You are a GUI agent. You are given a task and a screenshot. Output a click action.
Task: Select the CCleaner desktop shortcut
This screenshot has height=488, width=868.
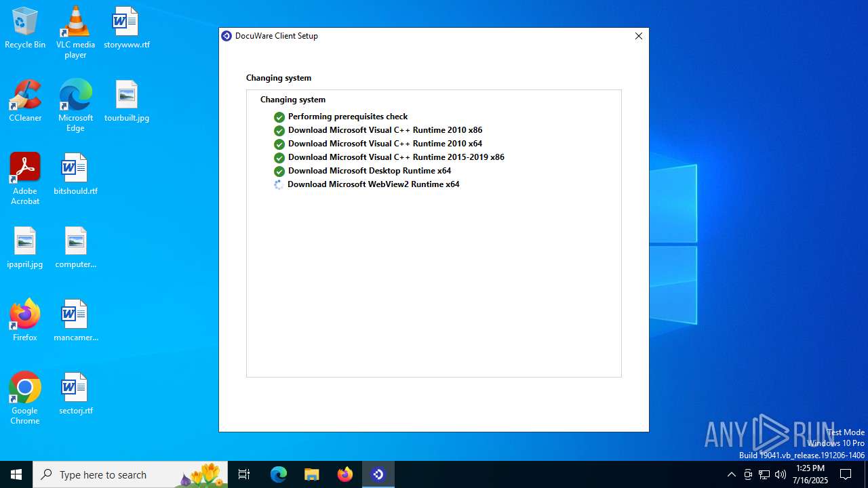coord(25,102)
